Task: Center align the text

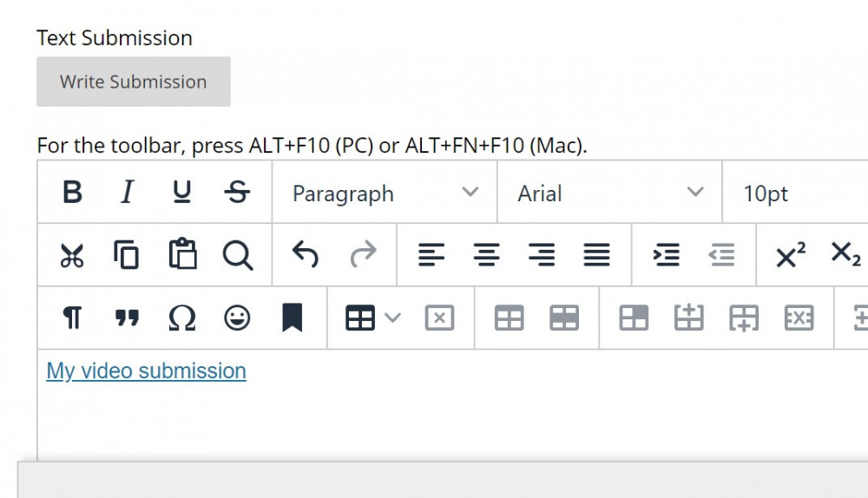Action: point(486,255)
